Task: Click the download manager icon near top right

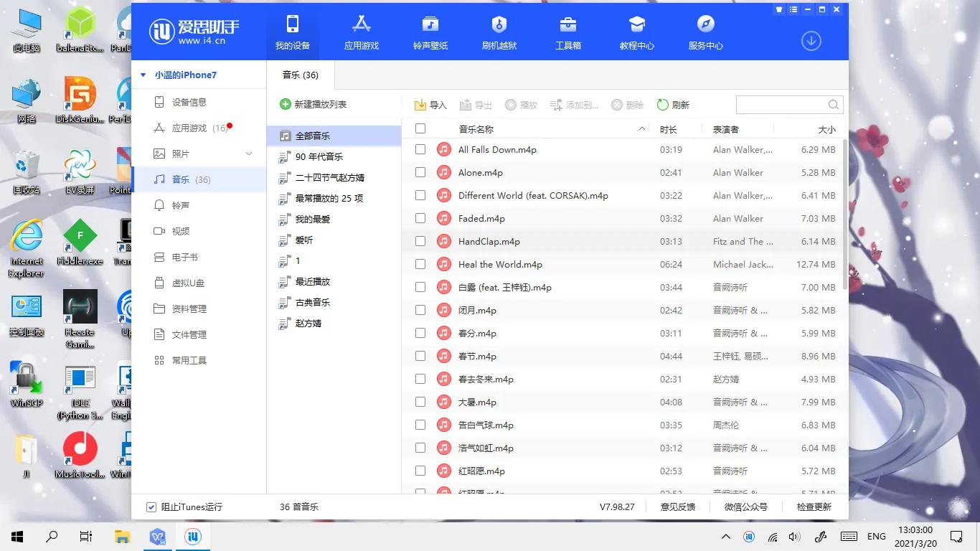Action: pyautogui.click(x=811, y=41)
